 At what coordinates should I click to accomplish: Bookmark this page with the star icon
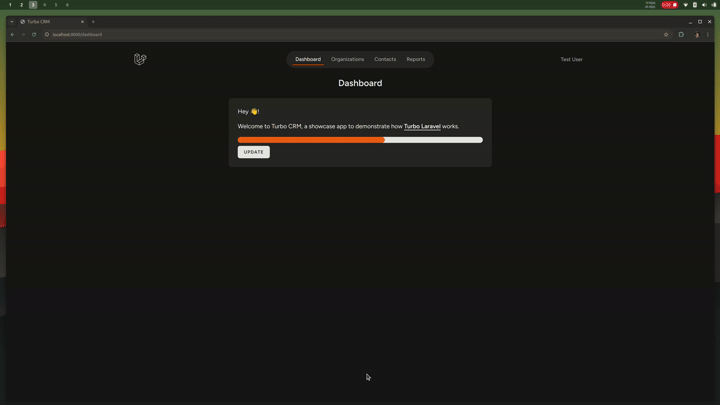coord(666,34)
